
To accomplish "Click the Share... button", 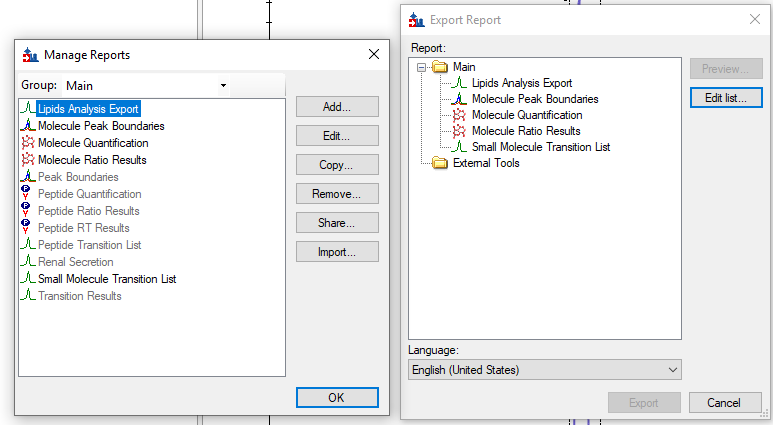I will coord(337,223).
